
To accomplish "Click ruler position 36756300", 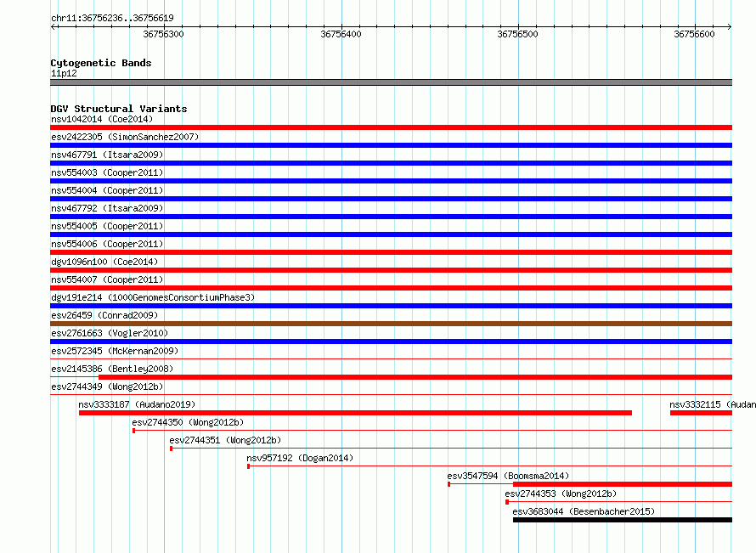I will 163,34.
